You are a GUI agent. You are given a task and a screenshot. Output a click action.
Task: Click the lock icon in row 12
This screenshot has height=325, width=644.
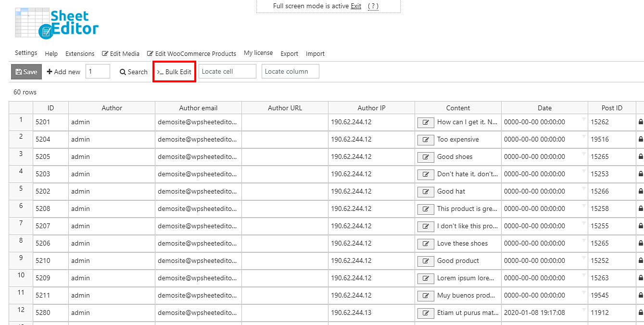[x=641, y=313]
